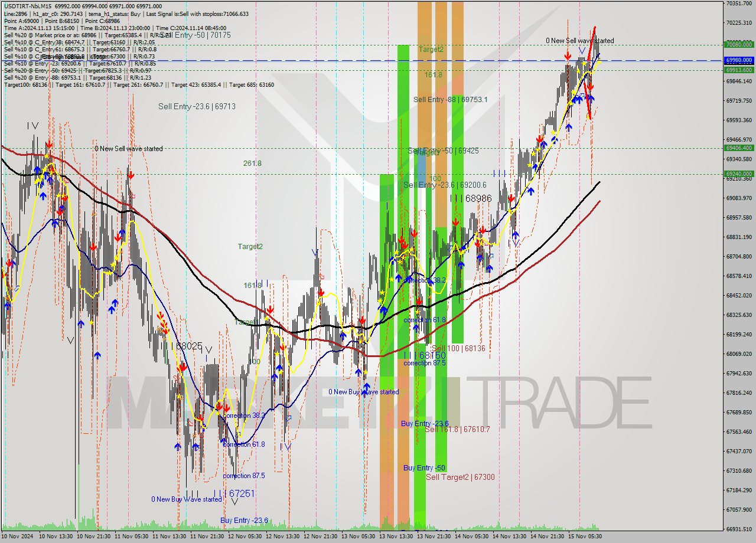
Task: Click the green 69406.400 price tag
Action: pos(739,148)
